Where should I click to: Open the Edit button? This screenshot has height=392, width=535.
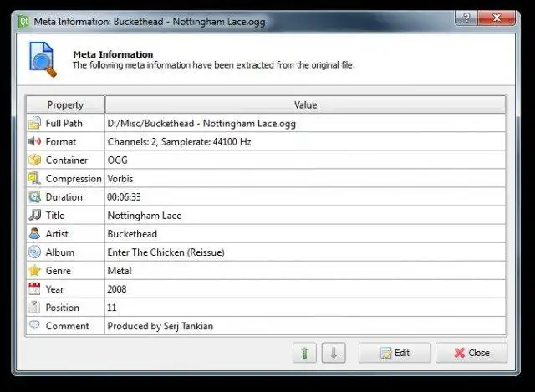tap(395, 353)
